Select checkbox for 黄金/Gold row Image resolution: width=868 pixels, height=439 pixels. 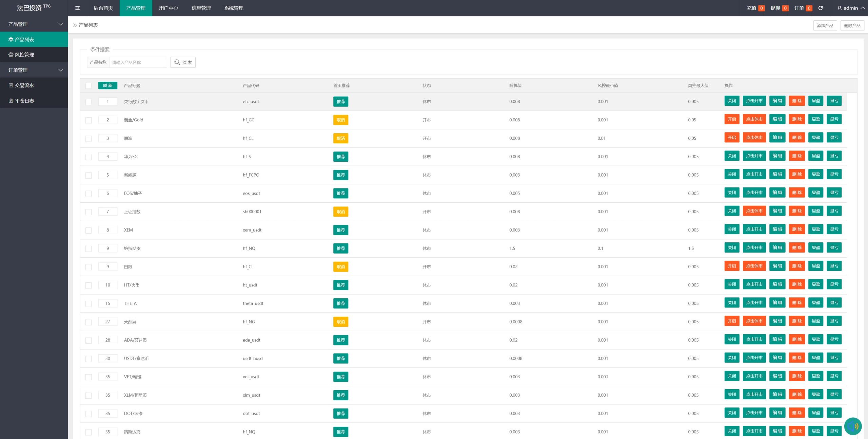(89, 120)
